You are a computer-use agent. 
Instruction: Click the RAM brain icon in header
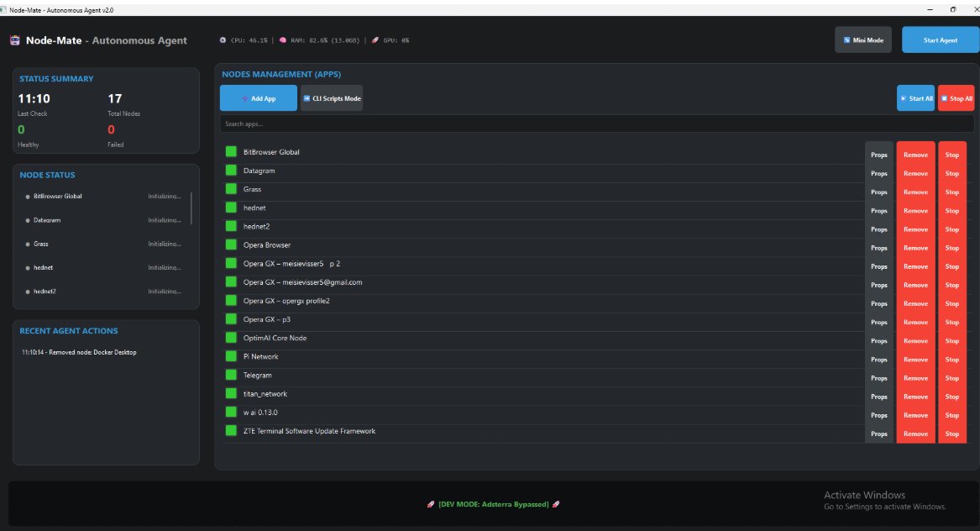pyautogui.click(x=282, y=40)
